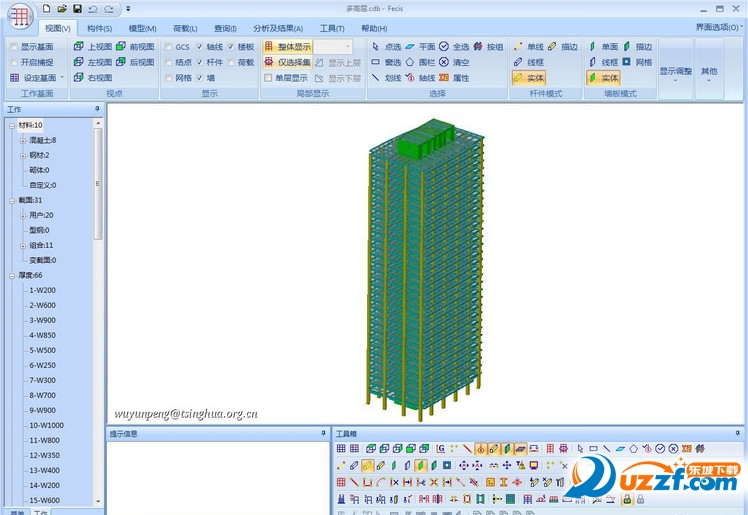Set wall-slab mode to 单面

click(x=603, y=46)
